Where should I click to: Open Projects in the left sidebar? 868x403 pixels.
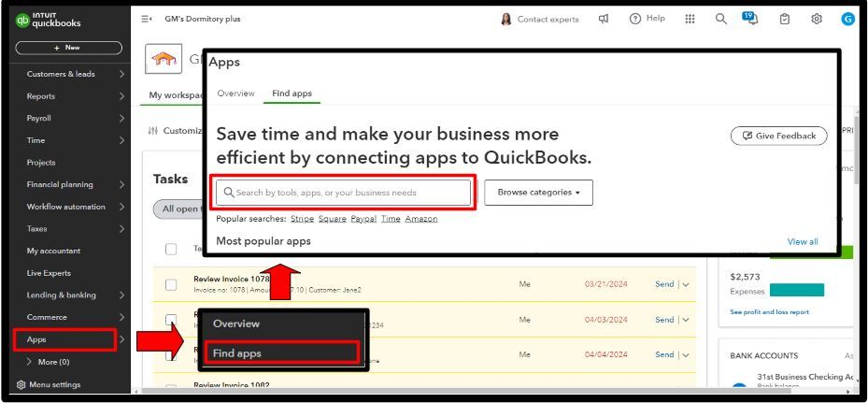click(41, 163)
